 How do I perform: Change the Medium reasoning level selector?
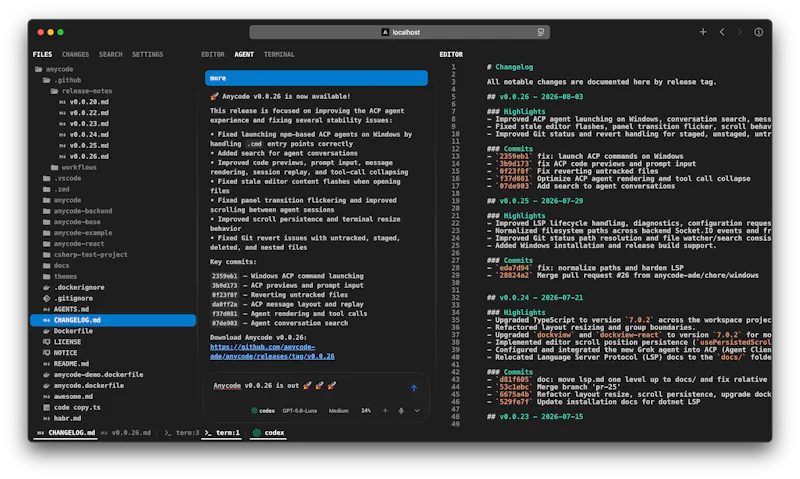pos(338,411)
